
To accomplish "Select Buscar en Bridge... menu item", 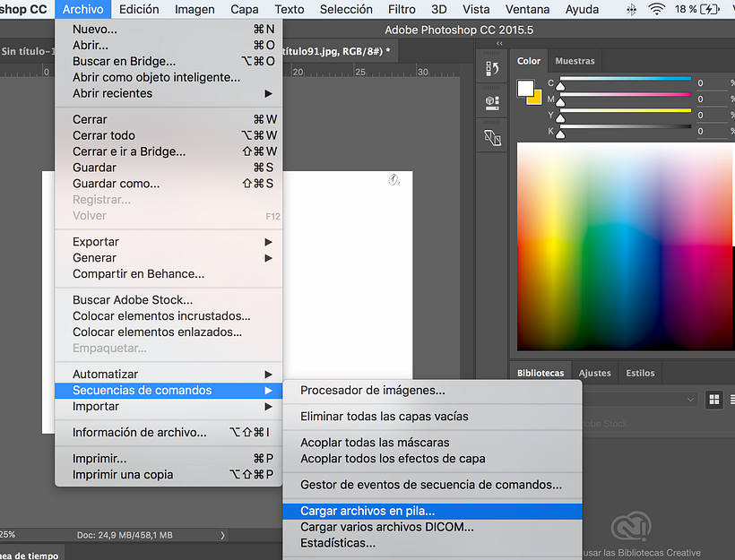I will tap(169, 62).
